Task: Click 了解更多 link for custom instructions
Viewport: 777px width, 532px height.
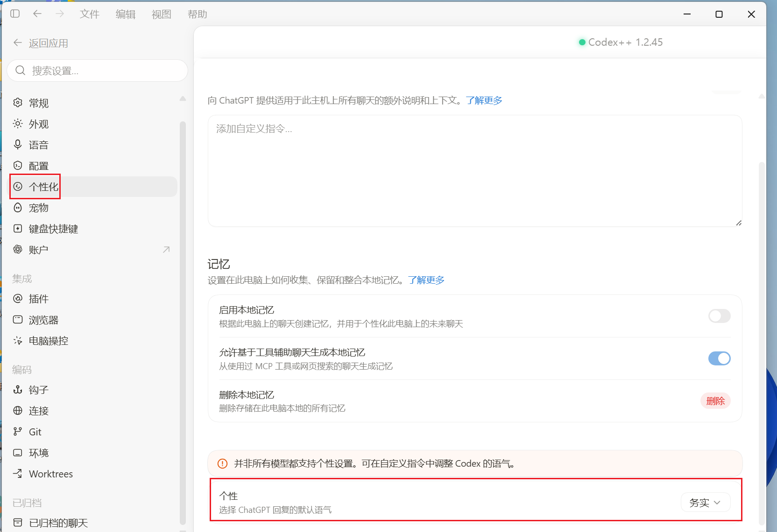Action: [x=484, y=100]
